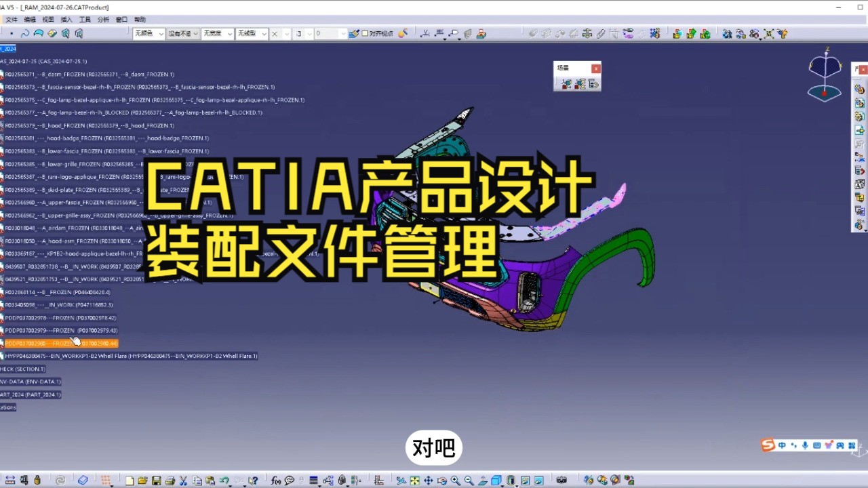Click the Fit All In icon
The width and height of the screenshot is (868, 488).
[x=414, y=481]
